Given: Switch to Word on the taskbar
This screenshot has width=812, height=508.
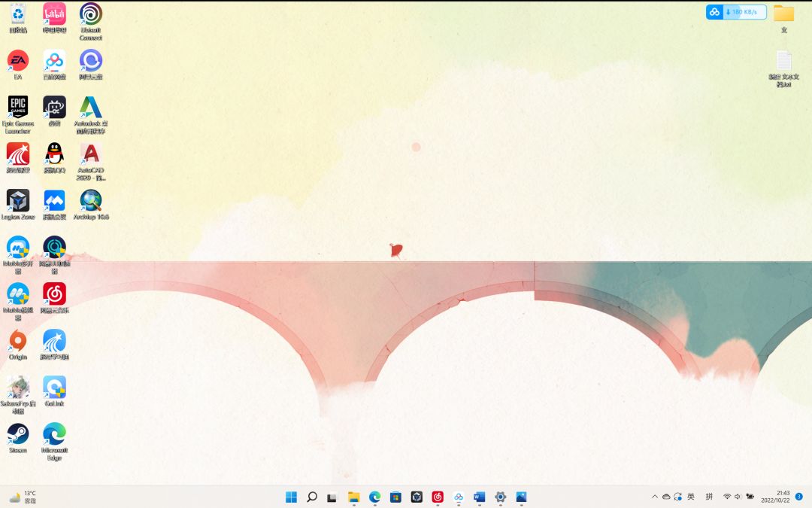Looking at the screenshot, I should 479,497.
